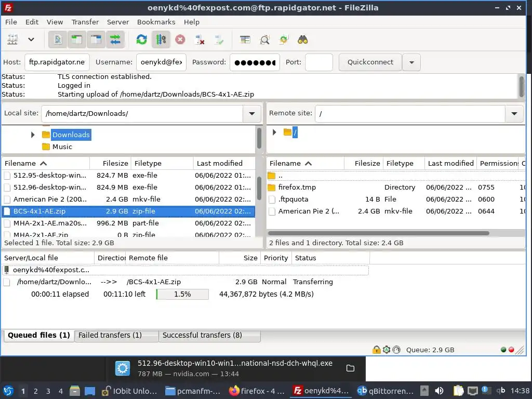
Task: Sort remote files by Filetype header
Action: [404, 164]
